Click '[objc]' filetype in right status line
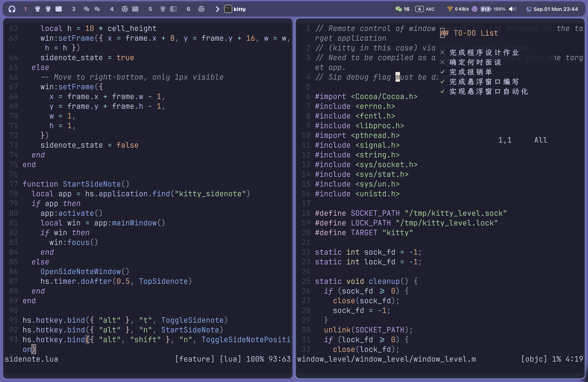 [534, 359]
